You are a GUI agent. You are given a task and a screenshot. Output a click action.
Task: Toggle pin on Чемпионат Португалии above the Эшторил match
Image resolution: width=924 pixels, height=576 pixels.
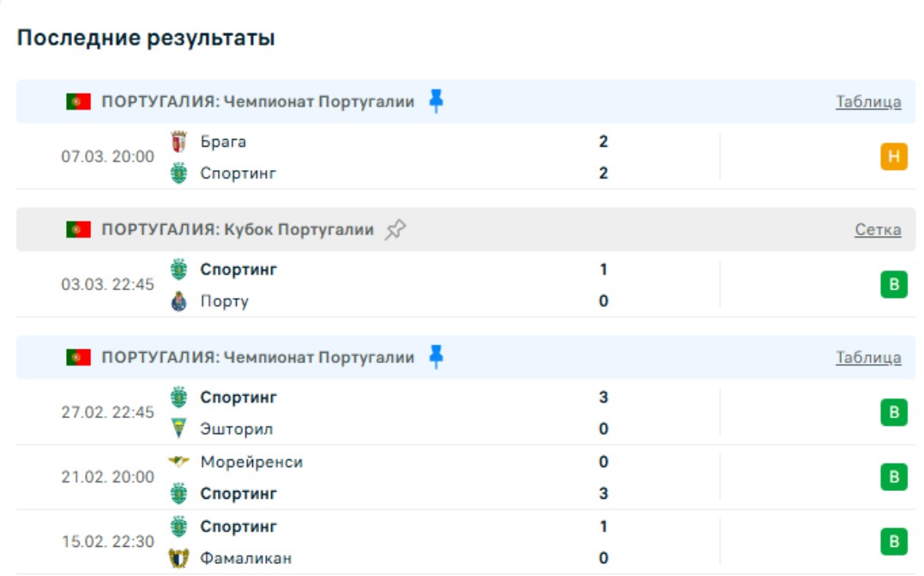pos(436,357)
